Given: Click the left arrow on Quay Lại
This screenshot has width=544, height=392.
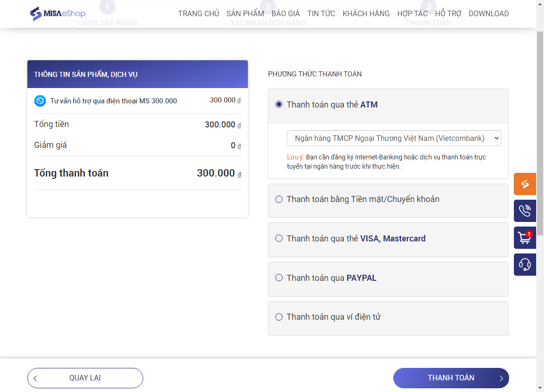Looking at the screenshot, I should pyautogui.click(x=35, y=378).
